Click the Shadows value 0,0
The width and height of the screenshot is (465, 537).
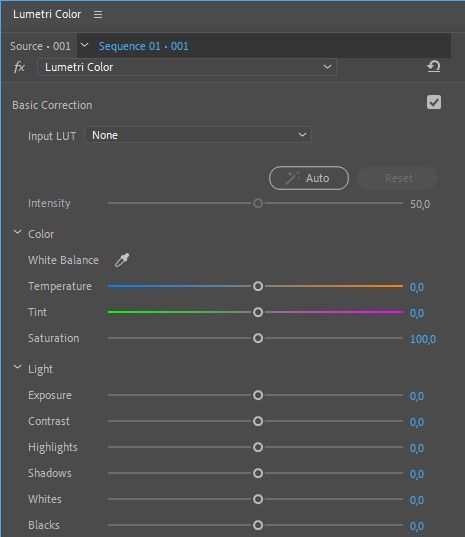point(417,474)
